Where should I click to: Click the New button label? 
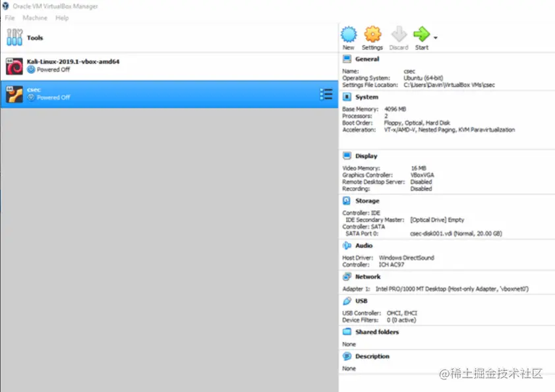click(348, 47)
